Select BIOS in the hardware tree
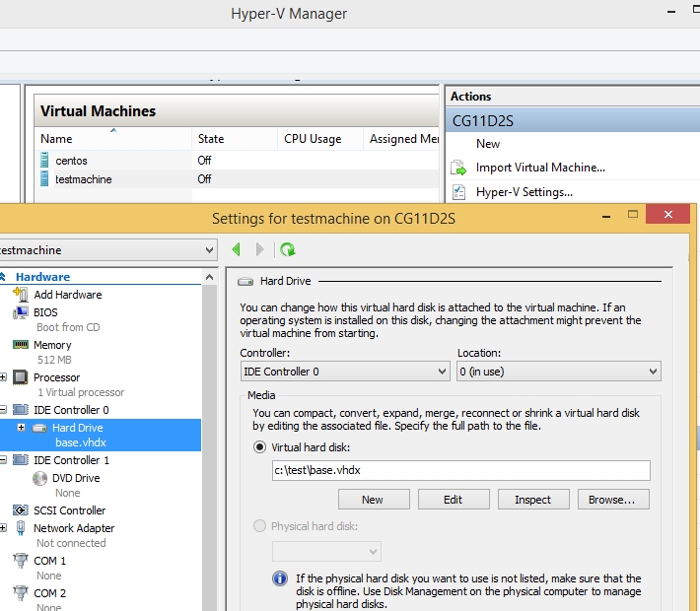700x611 pixels. [45, 312]
